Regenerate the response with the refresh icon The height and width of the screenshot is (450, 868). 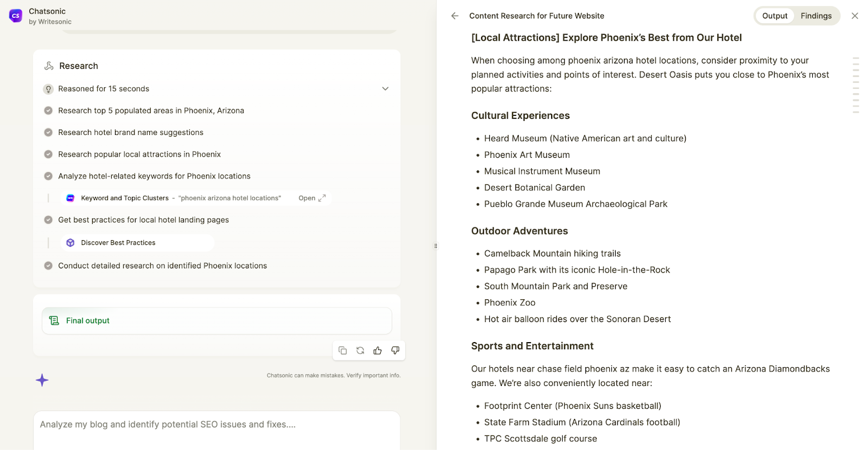(x=360, y=351)
